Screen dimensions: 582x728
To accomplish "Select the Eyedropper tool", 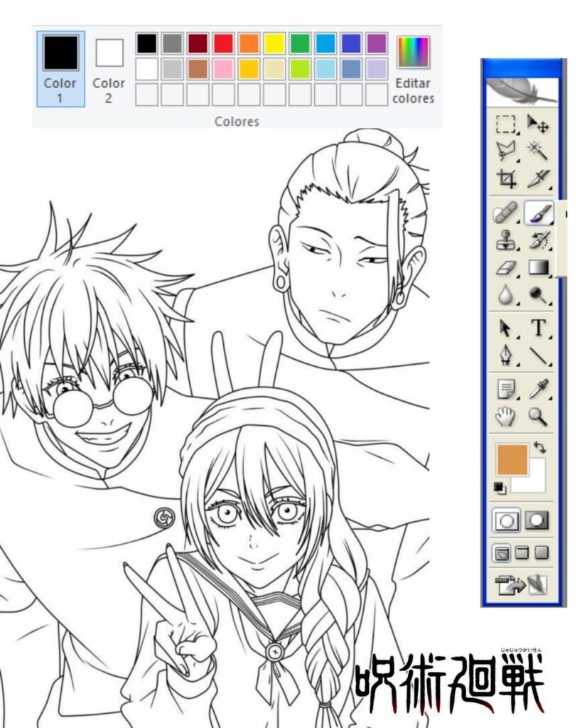I will [x=539, y=389].
